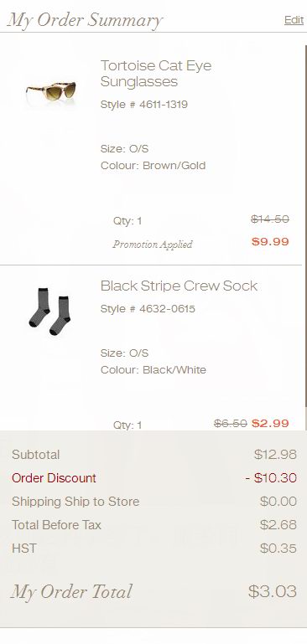Select the sunglasses sale price $9.99

pyautogui.click(x=270, y=241)
